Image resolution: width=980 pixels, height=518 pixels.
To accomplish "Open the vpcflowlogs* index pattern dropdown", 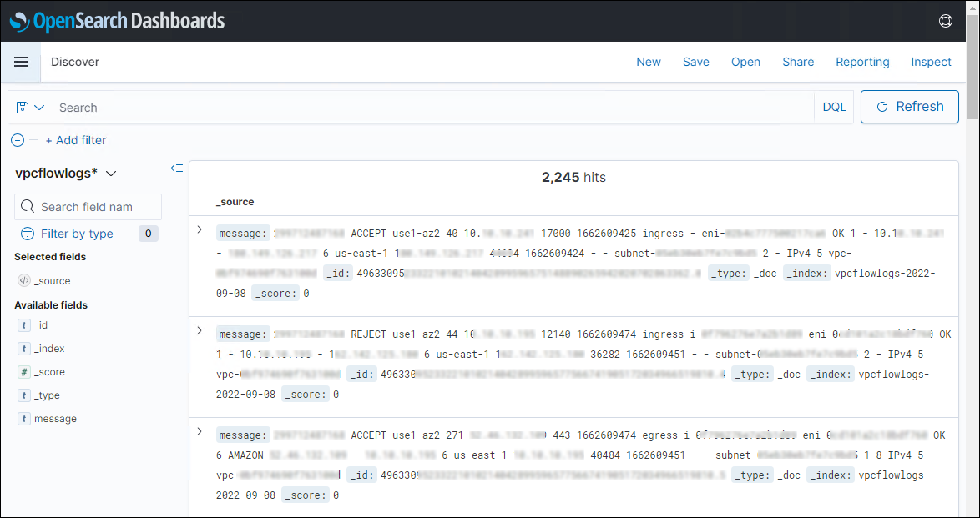I will tap(66, 173).
